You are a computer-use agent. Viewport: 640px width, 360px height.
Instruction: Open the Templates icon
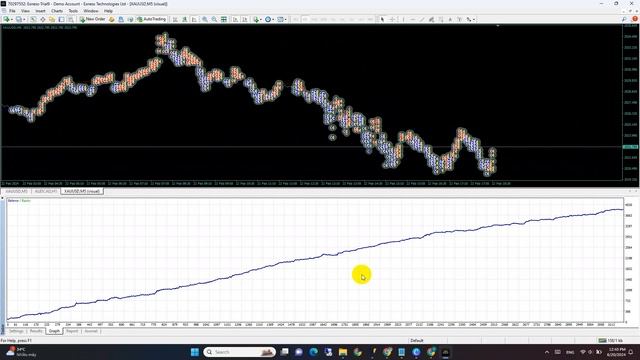(280, 19)
